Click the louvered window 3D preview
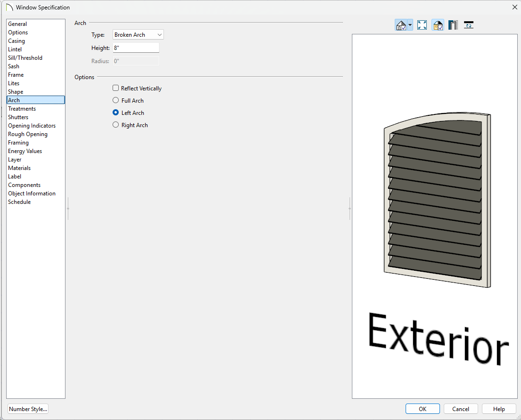Screen dimensions: 521x420 pyautogui.click(x=436, y=200)
